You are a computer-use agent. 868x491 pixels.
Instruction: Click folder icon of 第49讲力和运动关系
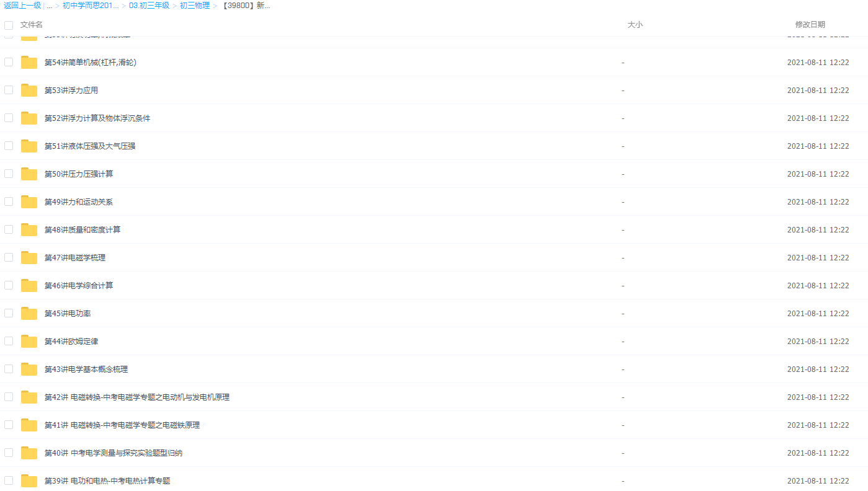coord(29,201)
